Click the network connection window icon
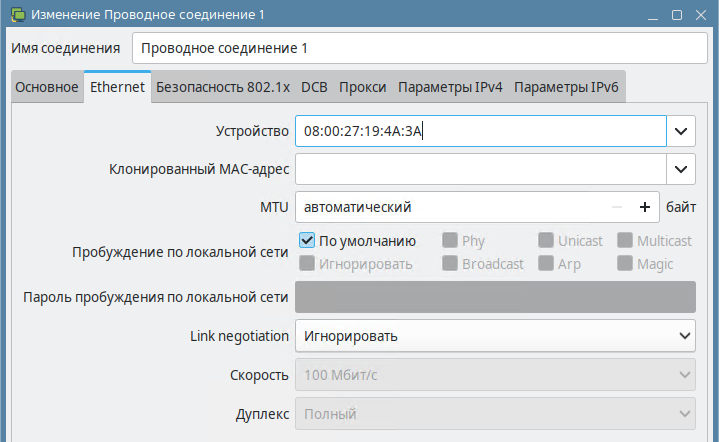The height and width of the screenshot is (442, 719). (x=18, y=15)
